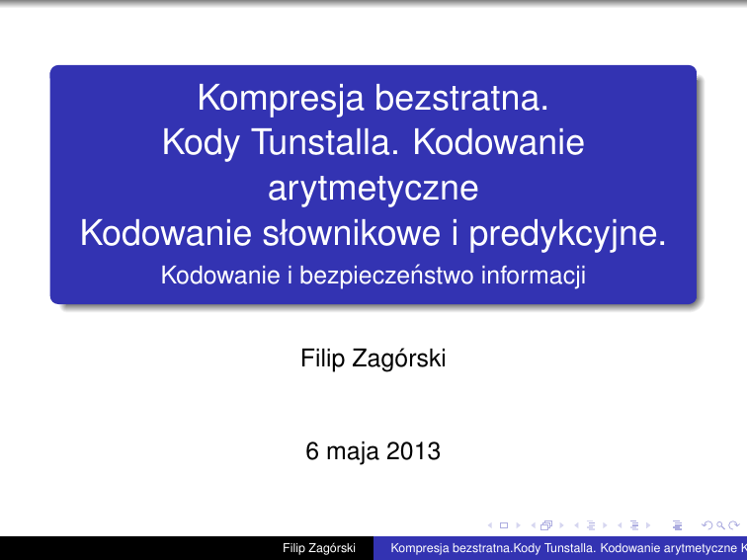Click the previous frame arrow

[x=534, y=524]
